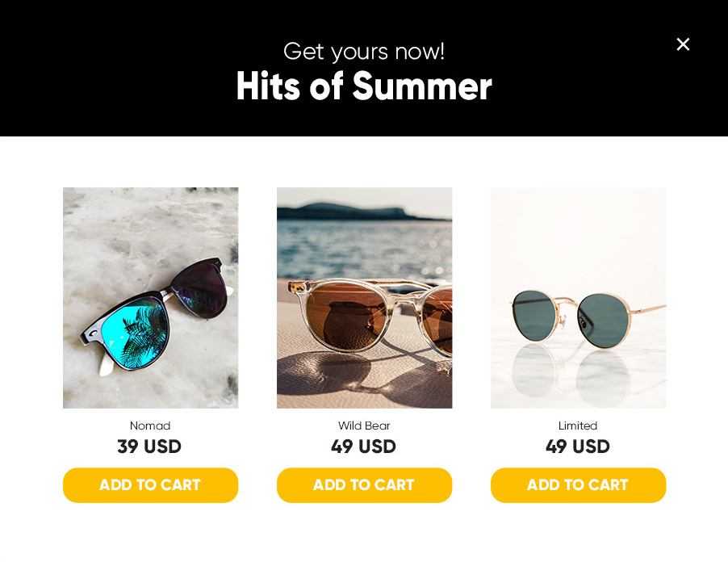Select the Limited product name

pos(578,426)
